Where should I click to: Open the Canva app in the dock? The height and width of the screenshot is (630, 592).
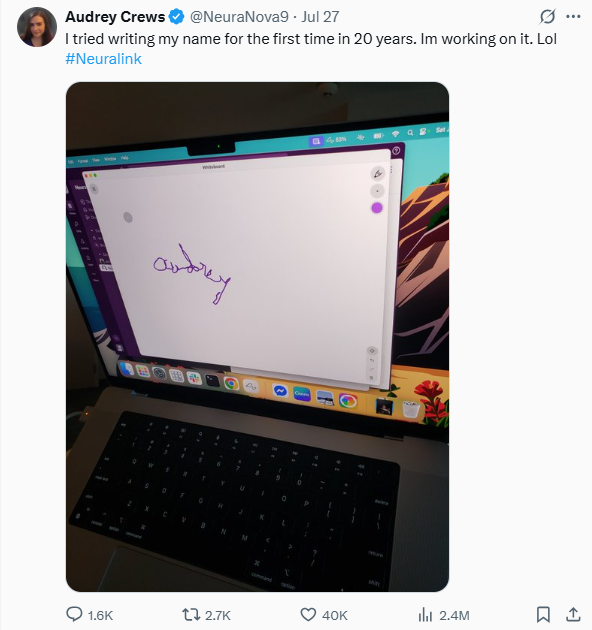point(301,394)
